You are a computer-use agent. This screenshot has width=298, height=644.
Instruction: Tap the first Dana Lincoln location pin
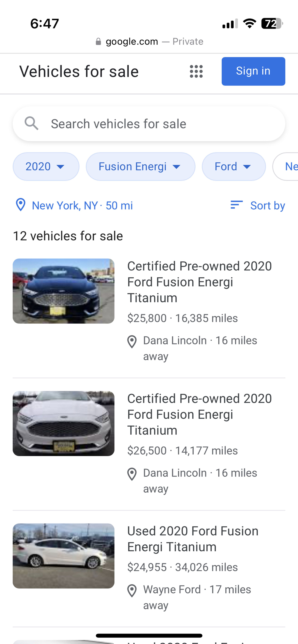tap(132, 342)
